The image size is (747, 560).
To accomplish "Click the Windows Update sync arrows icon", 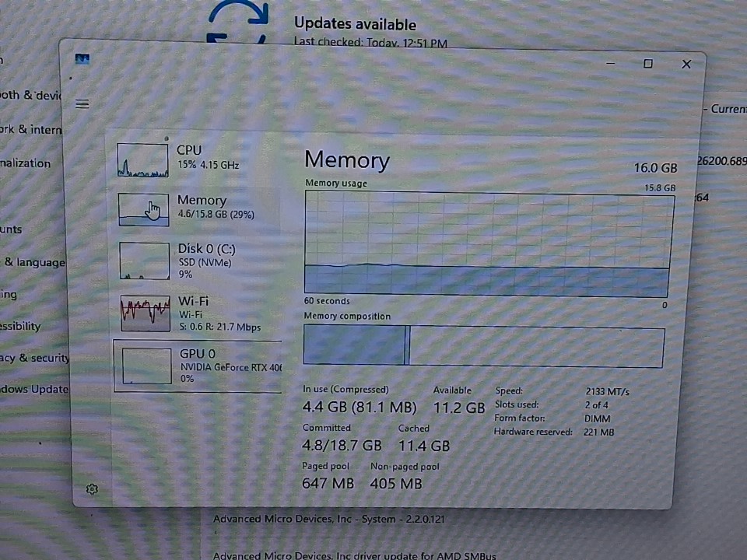I will point(238,23).
